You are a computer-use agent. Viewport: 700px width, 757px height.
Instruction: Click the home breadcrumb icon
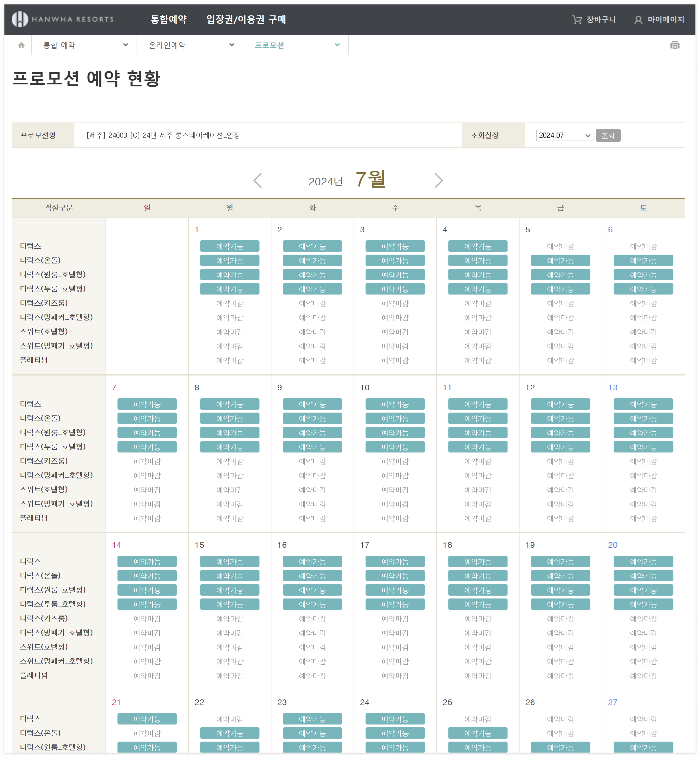click(21, 45)
